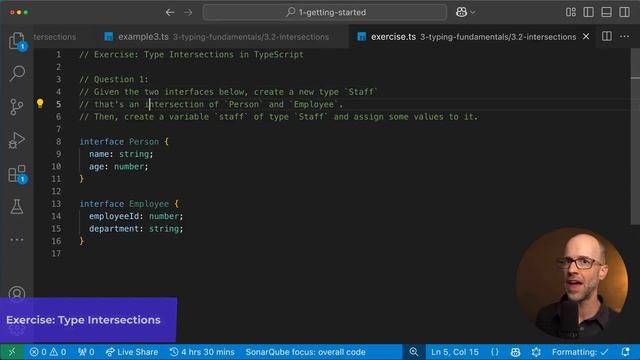Screen dimensions: 640x360
Task: Click the editor vertical scrollbar
Action: tap(635, 136)
